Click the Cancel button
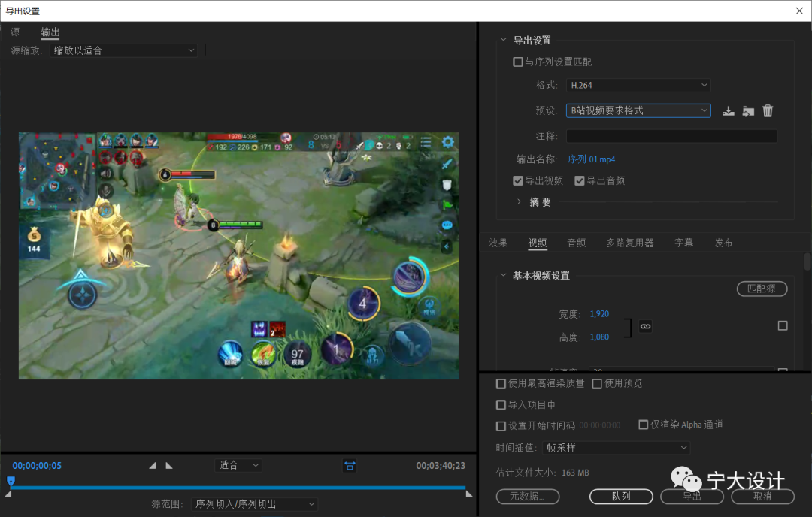812x517 pixels. (763, 496)
